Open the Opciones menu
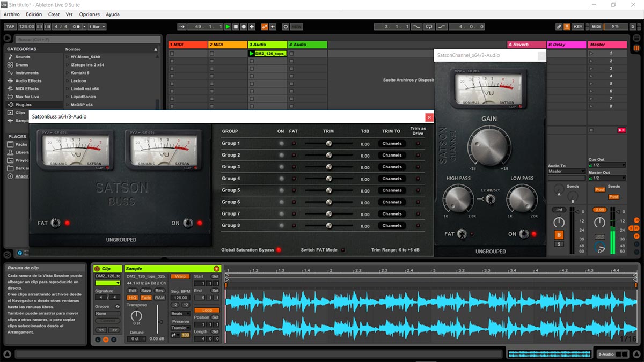The image size is (644, 362). [90, 14]
